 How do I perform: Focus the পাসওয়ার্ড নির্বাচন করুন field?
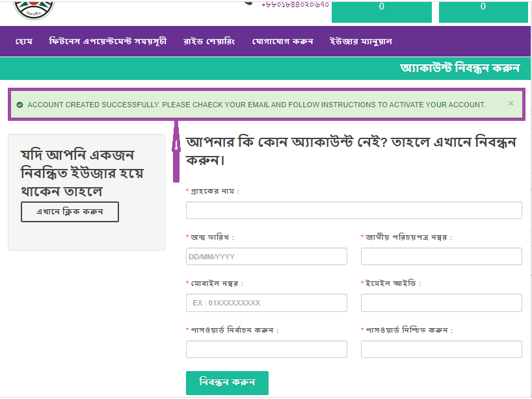pos(267,350)
